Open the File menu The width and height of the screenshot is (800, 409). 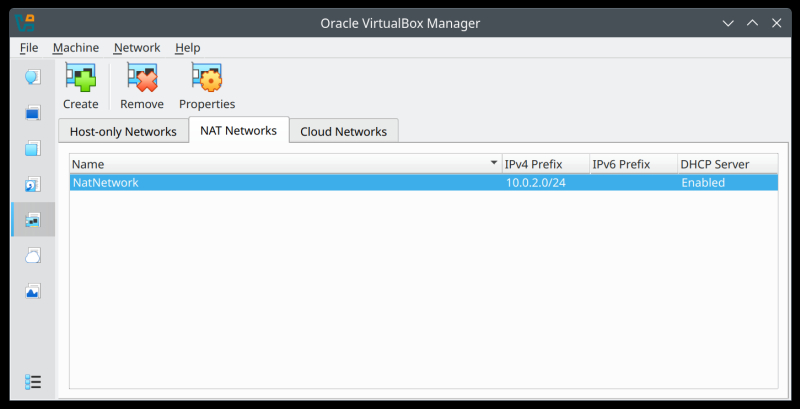29,48
